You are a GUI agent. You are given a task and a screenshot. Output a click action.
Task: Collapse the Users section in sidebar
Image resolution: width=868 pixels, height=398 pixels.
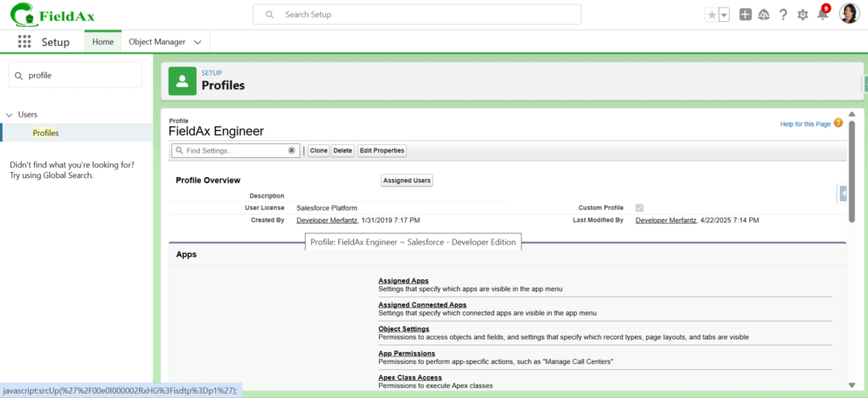(x=8, y=115)
